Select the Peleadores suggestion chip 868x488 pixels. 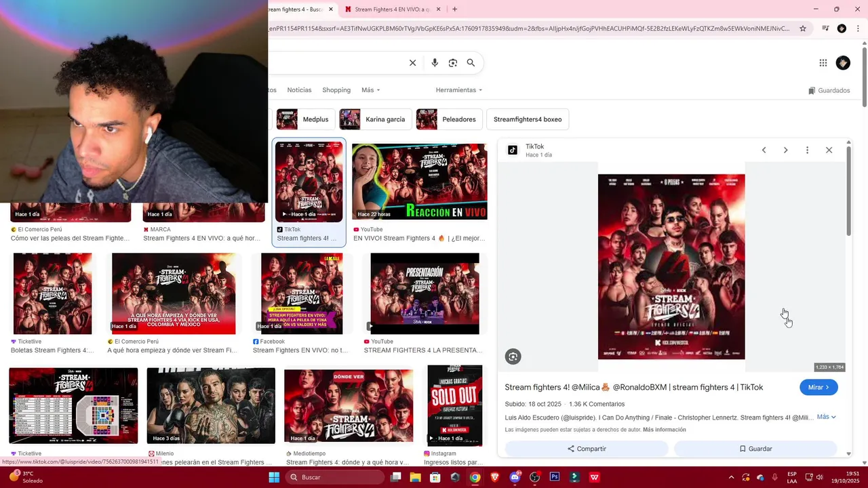point(449,119)
